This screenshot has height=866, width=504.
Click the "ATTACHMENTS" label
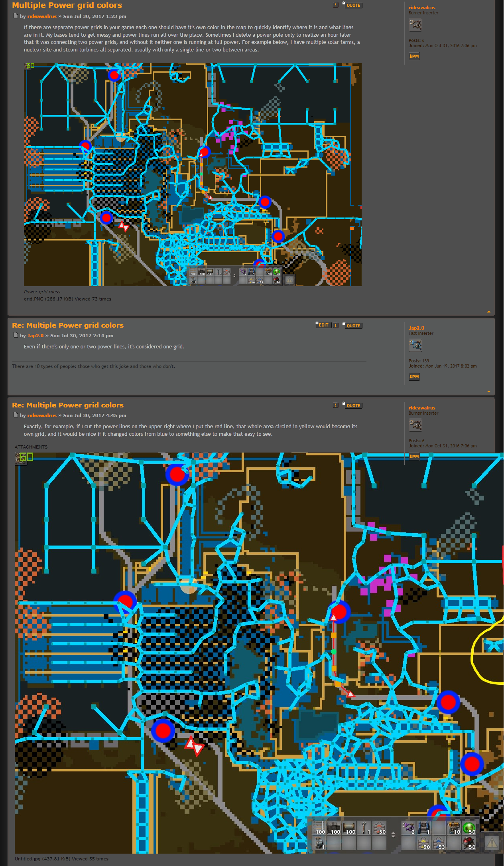click(x=31, y=447)
